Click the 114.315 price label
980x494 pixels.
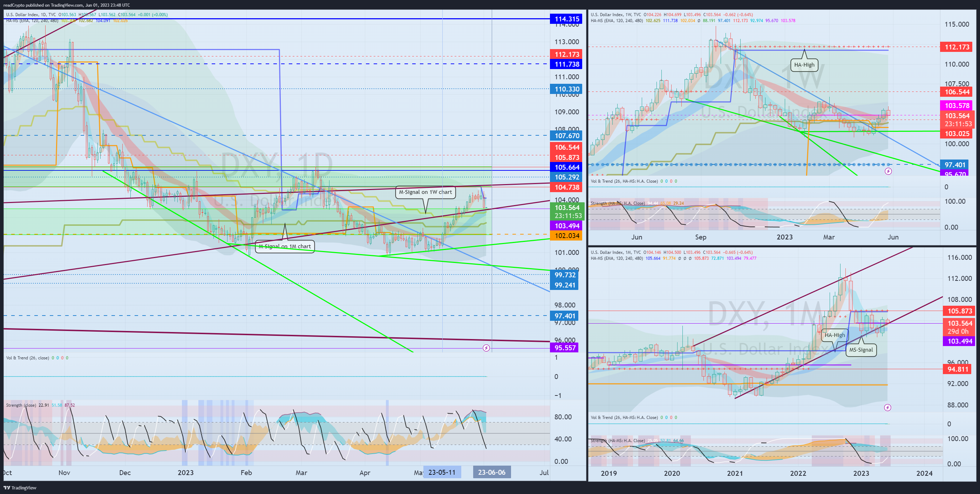[566, 19]
